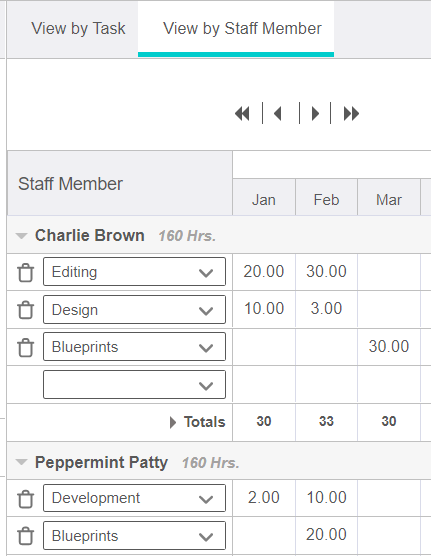This screenshot has height=556, width=431.
Task: Delete Charlie Brown's Editing row
Action: [x=26, y=273]
